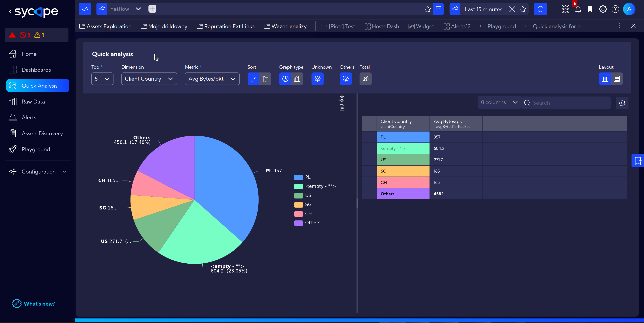The height and width of the screenshot is (323, 644).
Task: Switch to the Hosts Dash tab
Action: (x=382, y=26)
